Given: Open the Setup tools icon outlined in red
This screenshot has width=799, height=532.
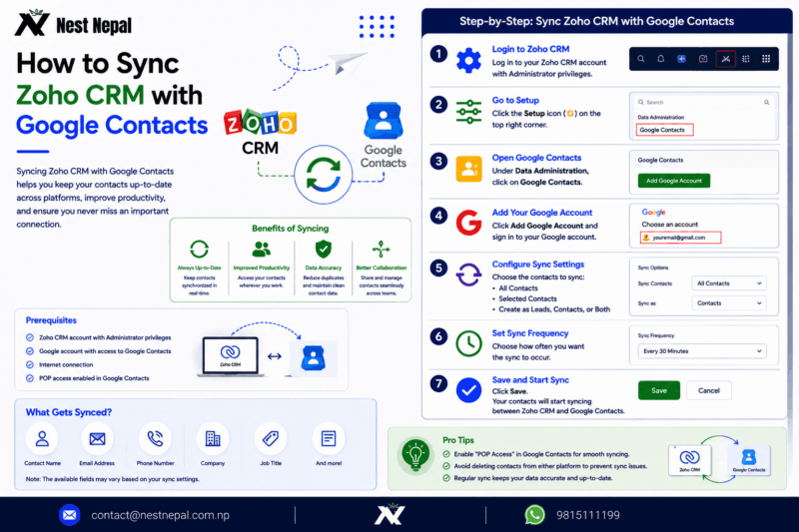Looking at the screenshot, I should pos(726,59).
